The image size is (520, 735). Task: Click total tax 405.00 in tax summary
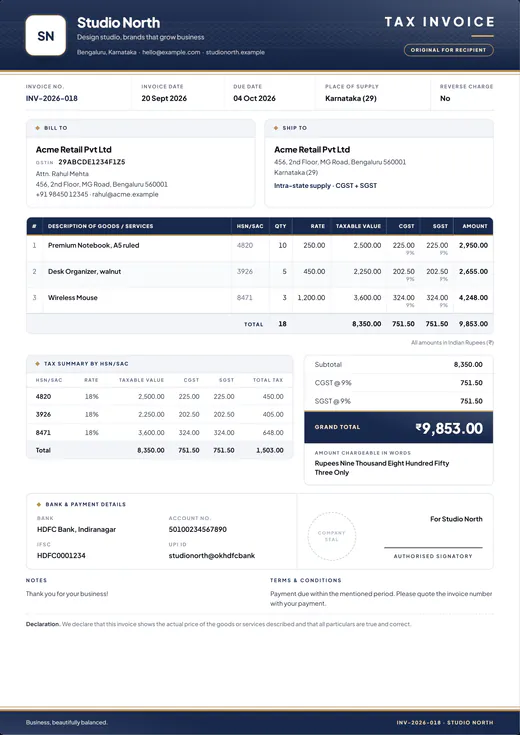[x=273, y=414]
